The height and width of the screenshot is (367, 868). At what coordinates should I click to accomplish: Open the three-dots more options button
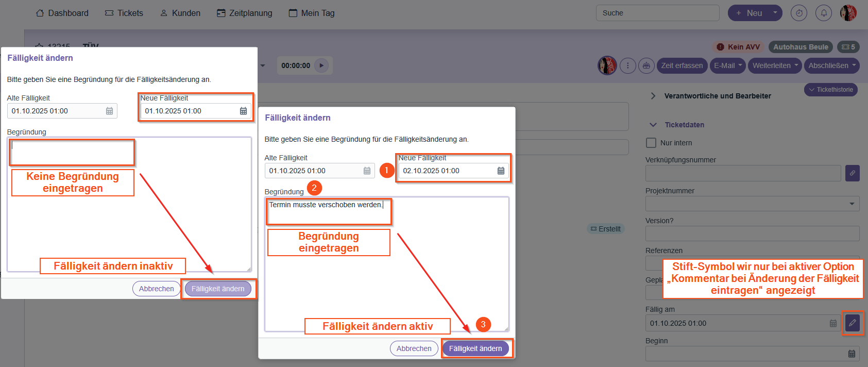click(627, 65)
